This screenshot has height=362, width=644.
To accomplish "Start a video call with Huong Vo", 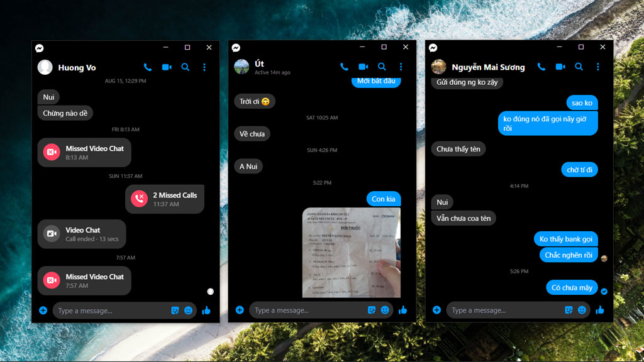I will (x=166, y=67).
